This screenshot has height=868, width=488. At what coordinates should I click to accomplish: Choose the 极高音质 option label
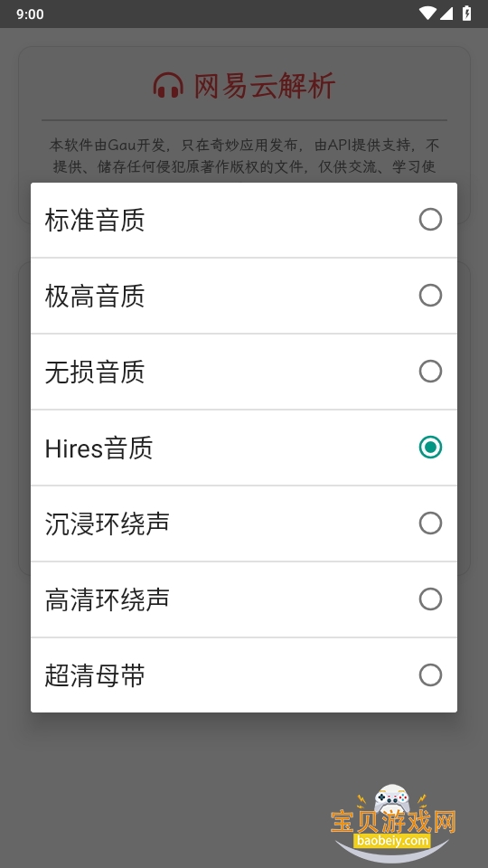[x=95, y=296]
